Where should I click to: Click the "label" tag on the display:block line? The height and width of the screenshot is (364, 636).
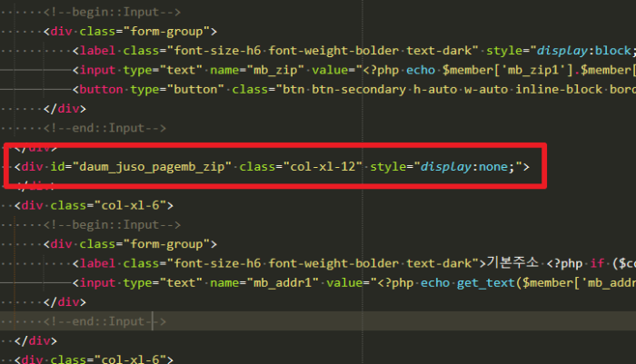pyautogui.click(x=97, y=51)
